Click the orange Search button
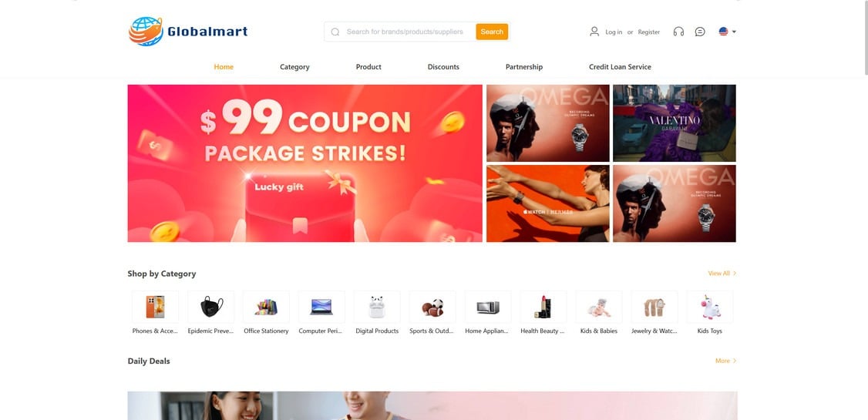The height and width of the screenshot is (420, 868). pyautogui.click(x=492, y=32)
